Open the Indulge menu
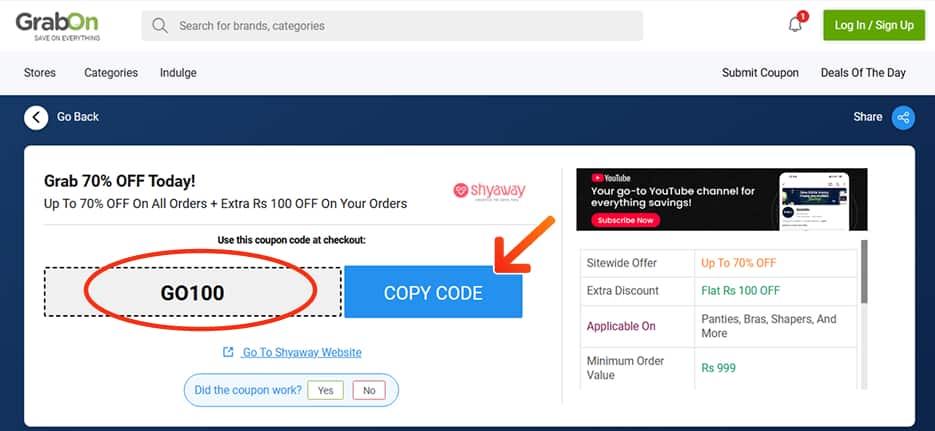Image resolution: width=935 pixels, height=431 pixels. tap(178, 73)
